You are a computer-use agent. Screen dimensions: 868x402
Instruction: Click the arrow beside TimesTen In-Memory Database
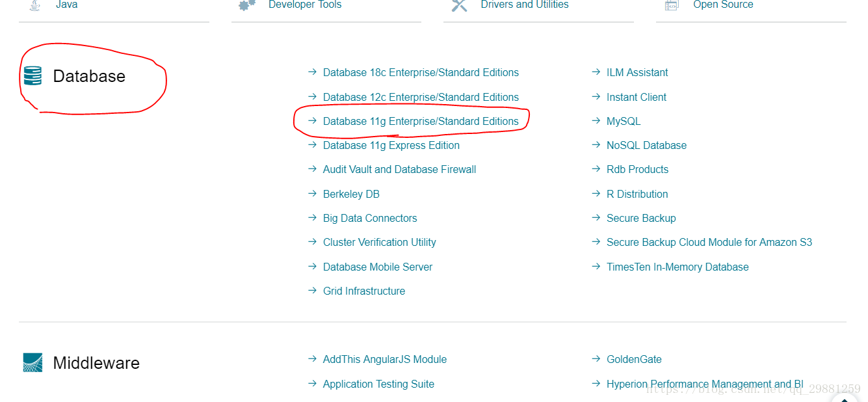596,266
